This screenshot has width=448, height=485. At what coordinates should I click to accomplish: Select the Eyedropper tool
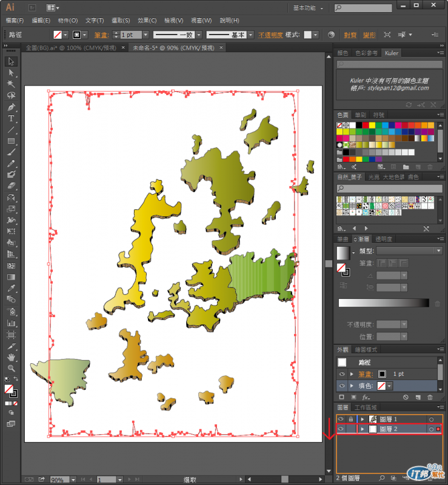point(11,289)
